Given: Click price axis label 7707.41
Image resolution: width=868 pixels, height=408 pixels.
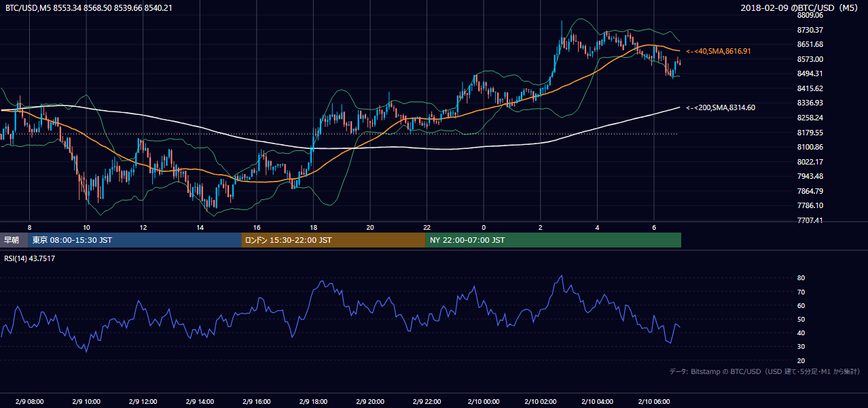Looking at the screenshot, I should pyautogui.click(x=810, y=220).
